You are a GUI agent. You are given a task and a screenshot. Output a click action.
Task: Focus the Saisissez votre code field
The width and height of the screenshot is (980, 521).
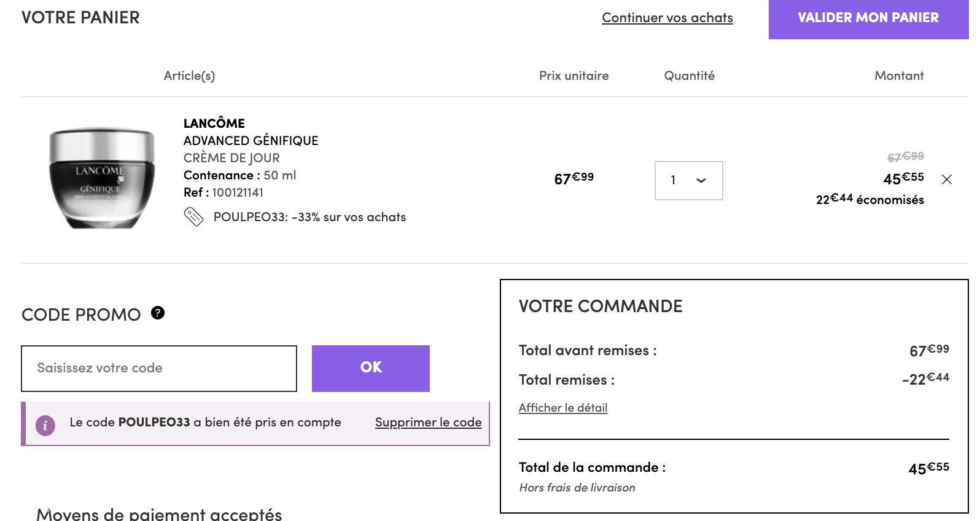(159, 368)
